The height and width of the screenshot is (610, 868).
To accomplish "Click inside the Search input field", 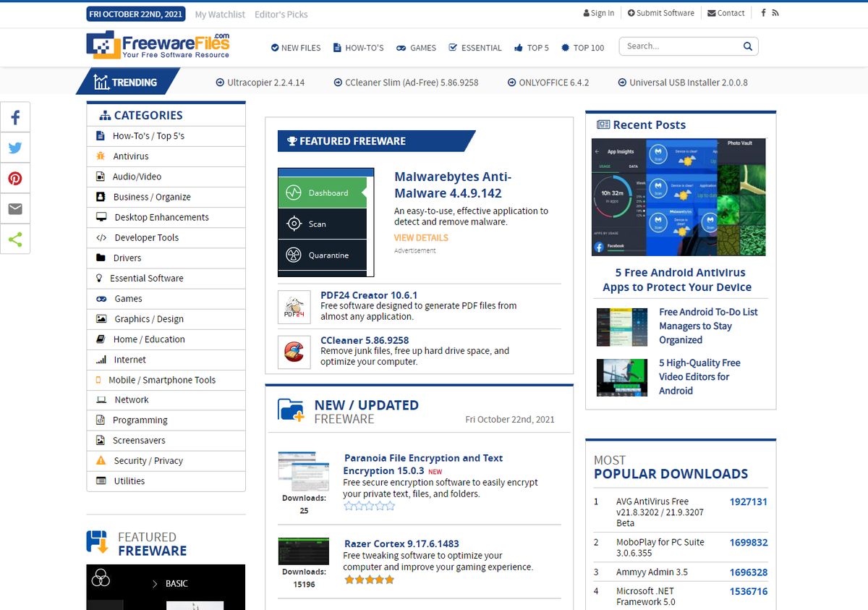I will (680, 46).
